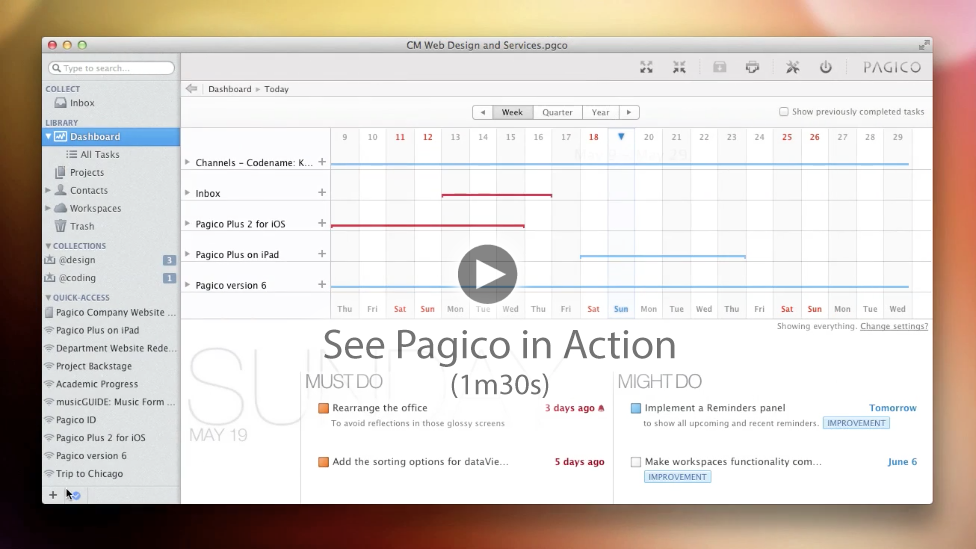Image resolution: width=976 pixels, height=549 pixels.
Task: Click the collapse arrows toolbar icon
Action: pos(679,67)
